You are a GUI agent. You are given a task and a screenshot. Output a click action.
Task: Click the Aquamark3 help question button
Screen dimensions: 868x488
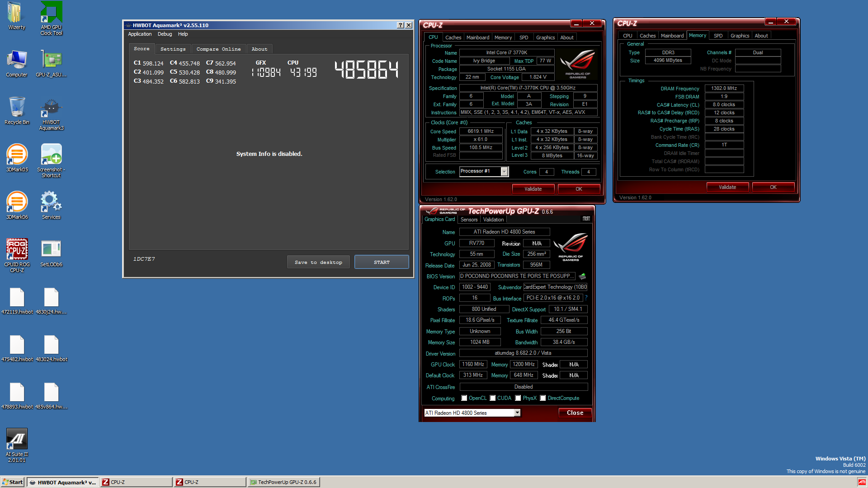pos(400,25)
